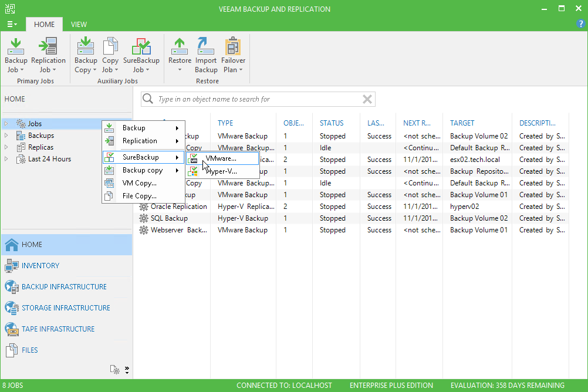The height and width of the screenshot is (392, 588).
Task: Select the SQL Backup job row
Action: pyautogui.click(x=352, y=218)
